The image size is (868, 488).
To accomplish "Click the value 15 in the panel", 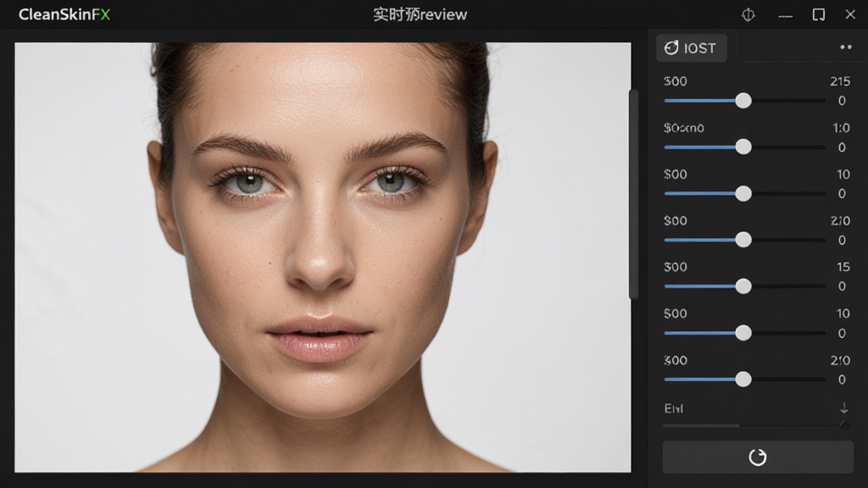I will click(843, 267).
